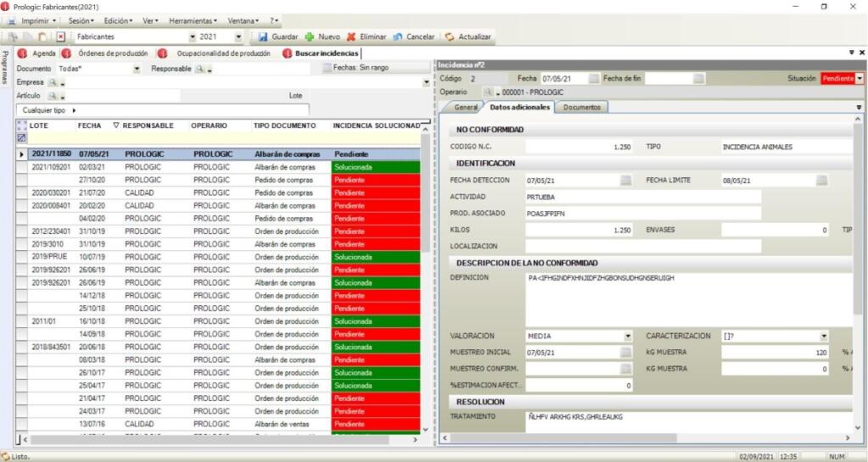Click the RESPONSABLE column header

click(147, 125)
